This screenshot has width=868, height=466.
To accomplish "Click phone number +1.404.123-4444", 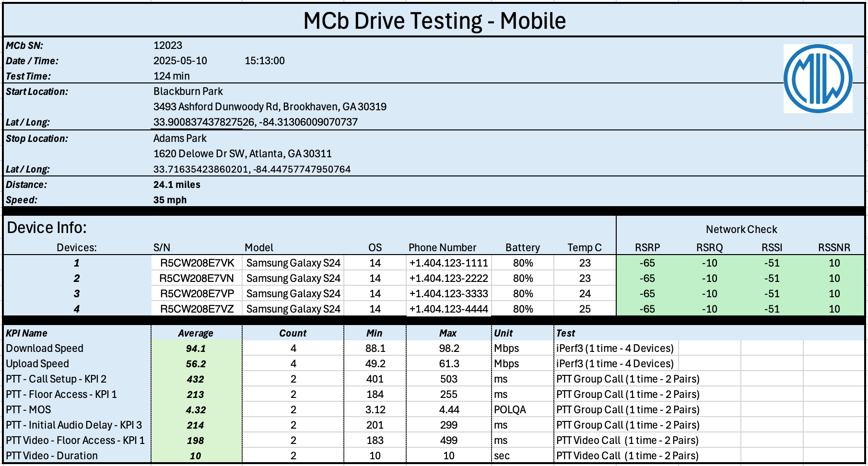I will [x=448, y=309].
